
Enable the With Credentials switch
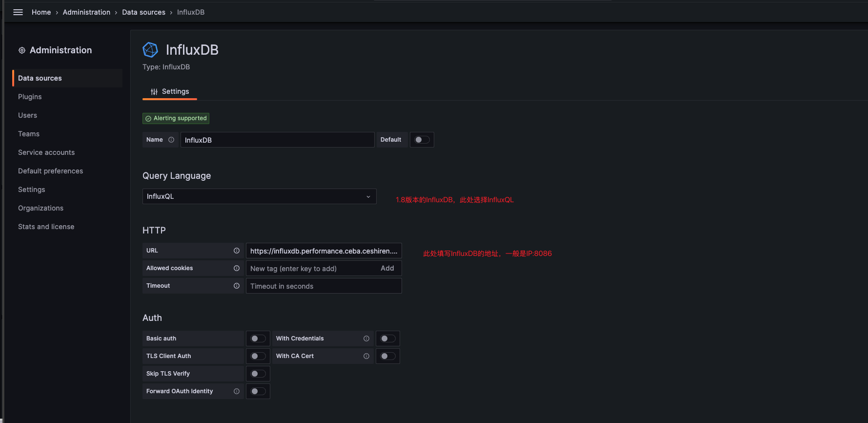point(388,338)
